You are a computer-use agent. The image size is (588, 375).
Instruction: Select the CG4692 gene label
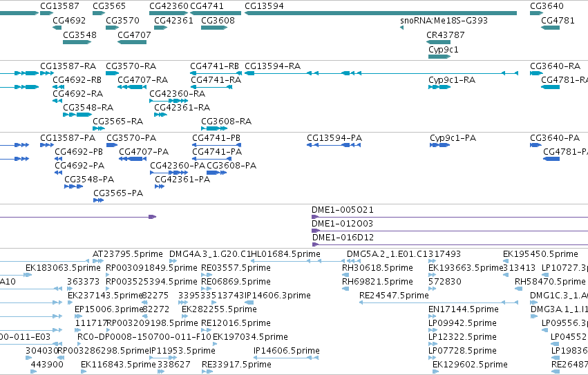click(x=69, y=20)
